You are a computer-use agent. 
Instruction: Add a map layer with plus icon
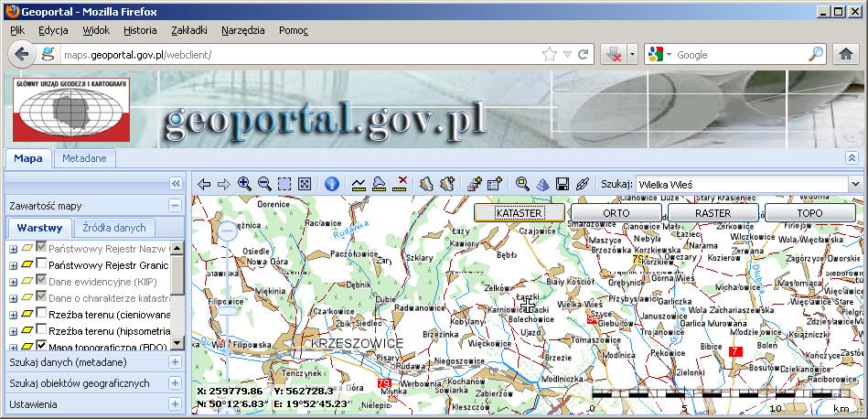click(446, 184)
